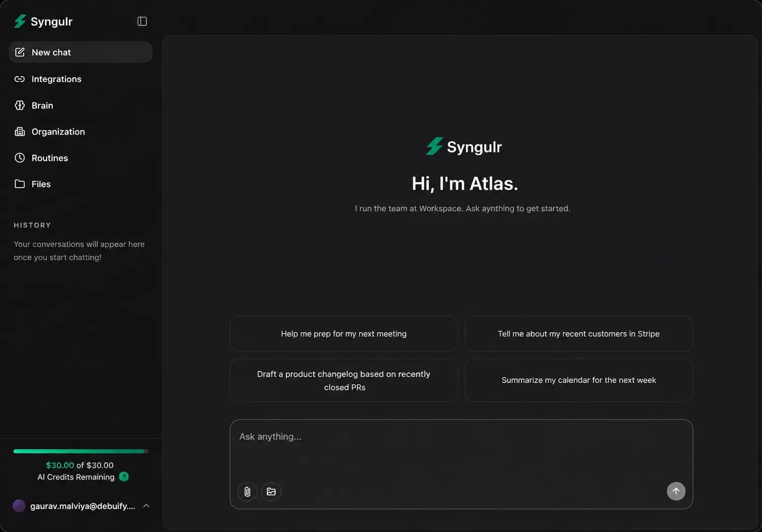The image size is (762, 532).
Task: Choose 'Tell me about my recent customers in Stripe'
Action: (x=579, y=334)
